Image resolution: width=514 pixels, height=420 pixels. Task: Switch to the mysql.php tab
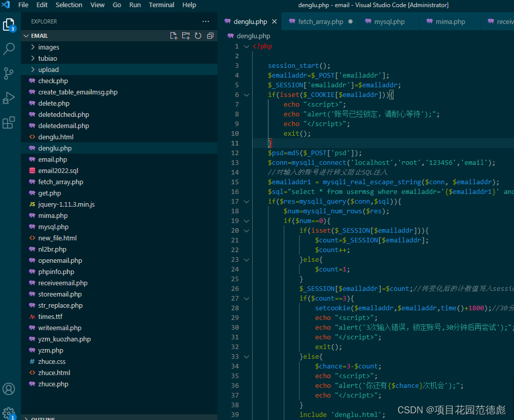pos(389,21)
